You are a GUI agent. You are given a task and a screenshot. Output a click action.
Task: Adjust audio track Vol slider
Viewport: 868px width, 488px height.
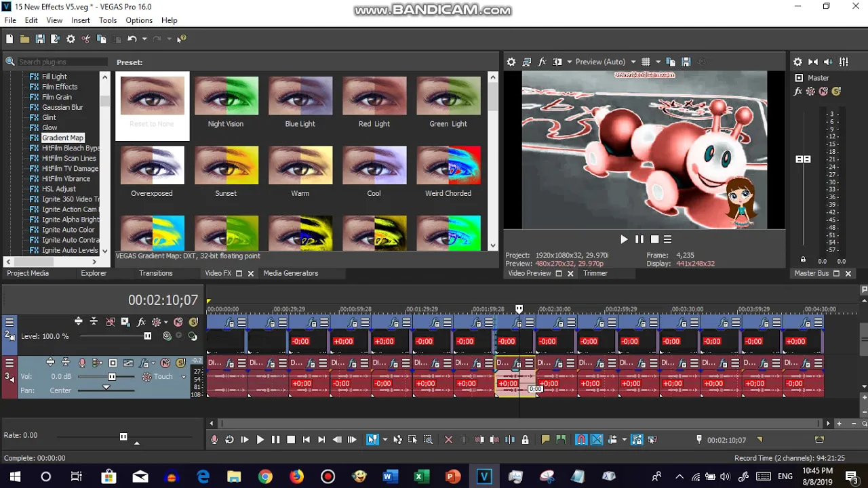(112, 377)
